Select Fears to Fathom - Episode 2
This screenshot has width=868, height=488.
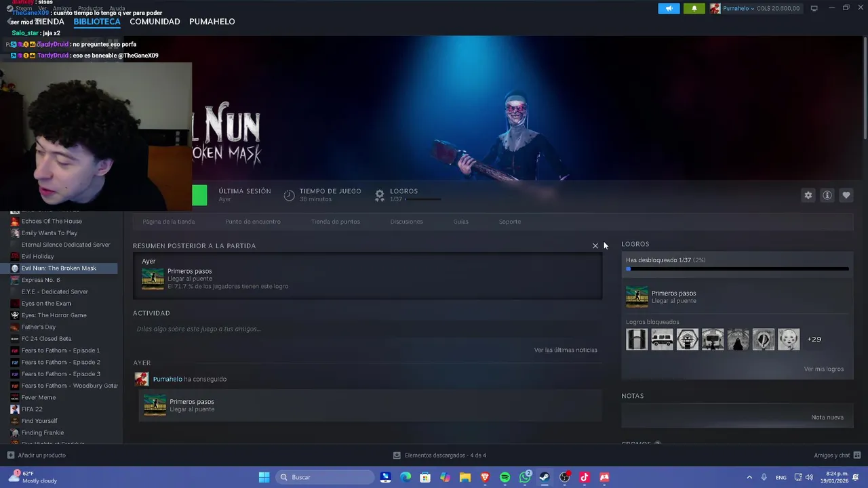(x=61, y=362)
